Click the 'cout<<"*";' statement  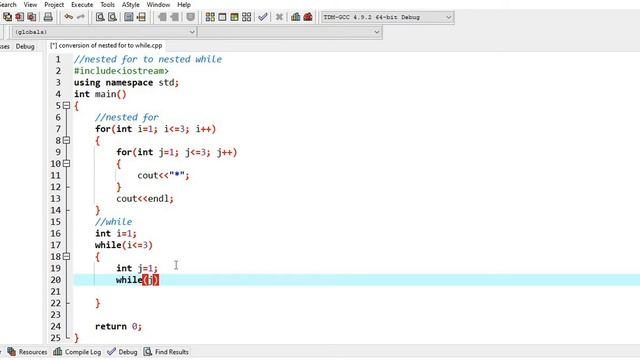click(163, 176)
